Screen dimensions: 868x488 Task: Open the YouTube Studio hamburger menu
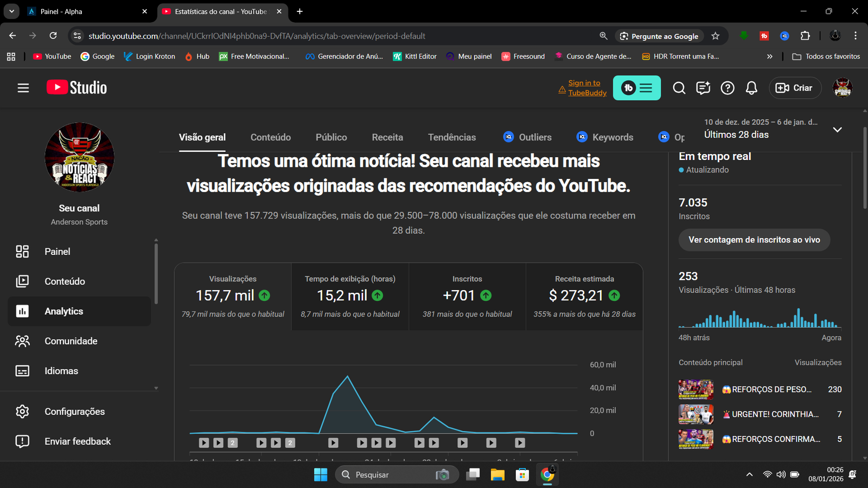pos(23,88)
